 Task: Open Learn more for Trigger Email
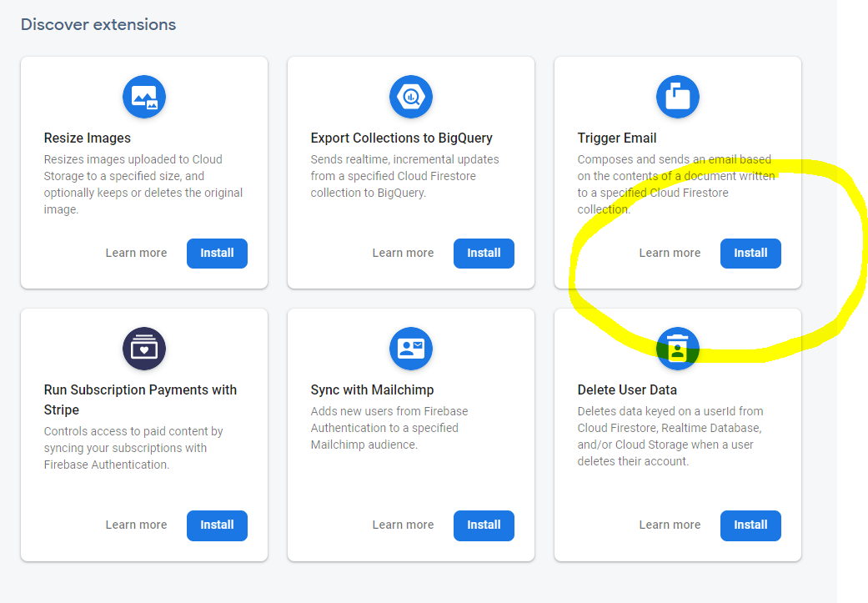click(670, 254)
